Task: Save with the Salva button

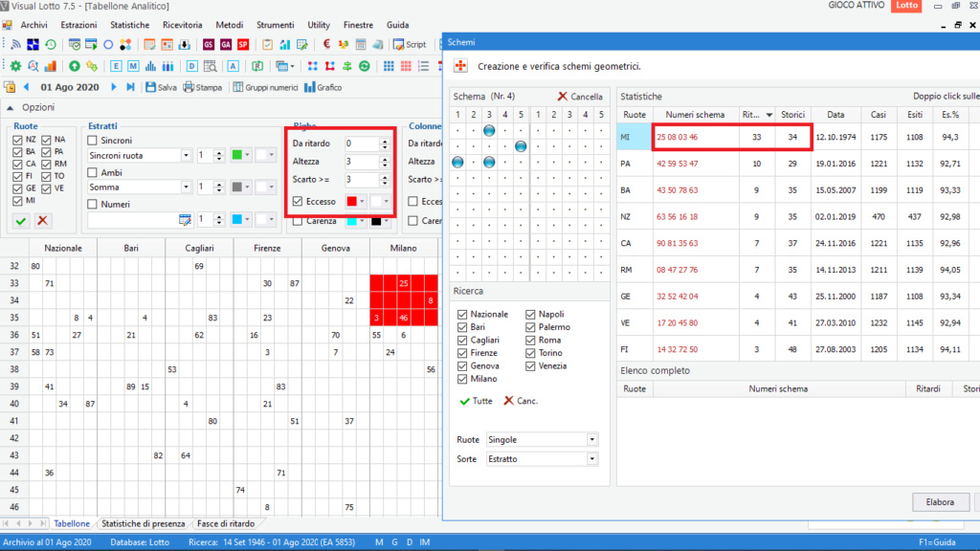Action: 161,87
